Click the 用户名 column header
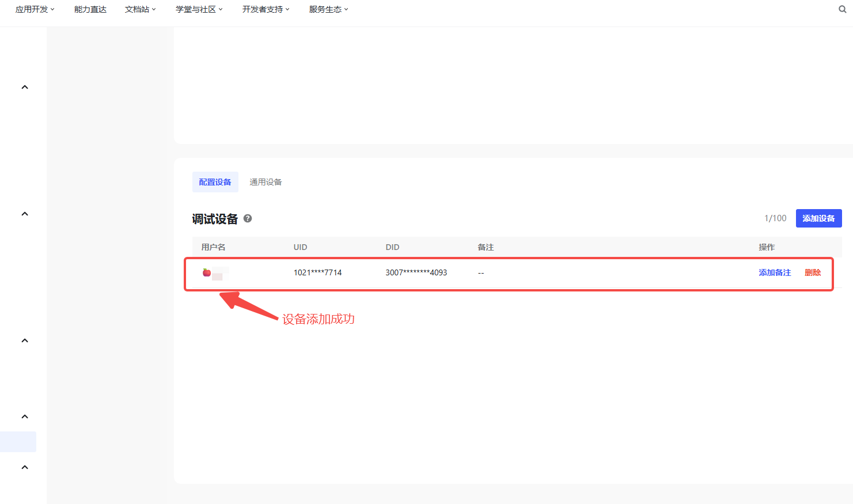Viewport: 853px width, 504px height. [213, 247]
